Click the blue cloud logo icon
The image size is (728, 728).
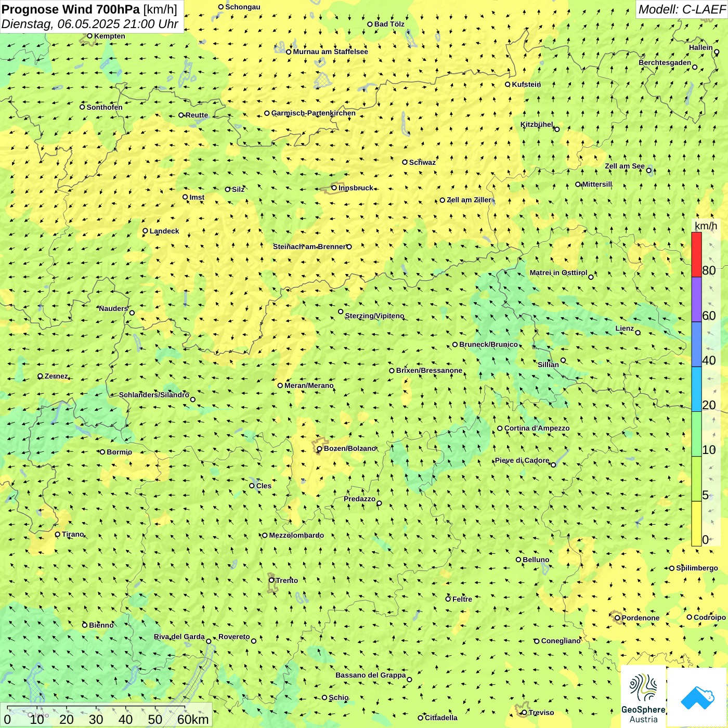coord(697,698)
